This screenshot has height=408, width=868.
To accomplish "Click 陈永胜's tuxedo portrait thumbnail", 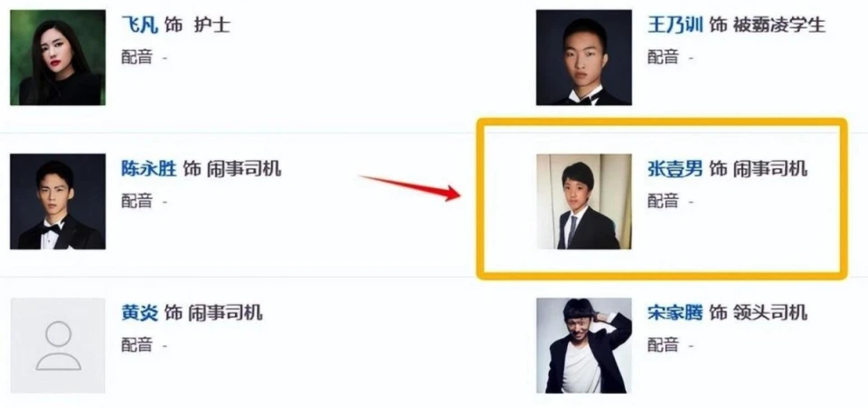I will pyautogui.click(x=58, y=202).
